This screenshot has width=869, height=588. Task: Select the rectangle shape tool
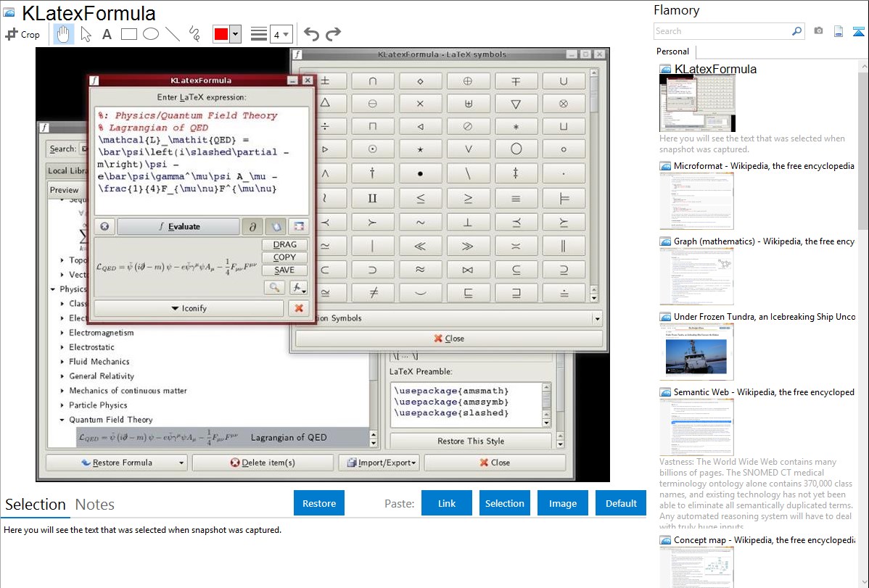click(129, 34)
